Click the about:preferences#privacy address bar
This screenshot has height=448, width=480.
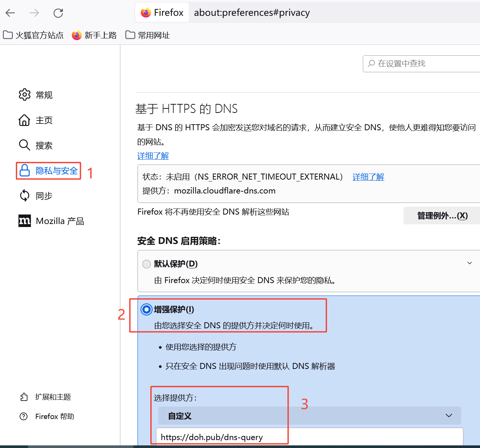[252, 13]
